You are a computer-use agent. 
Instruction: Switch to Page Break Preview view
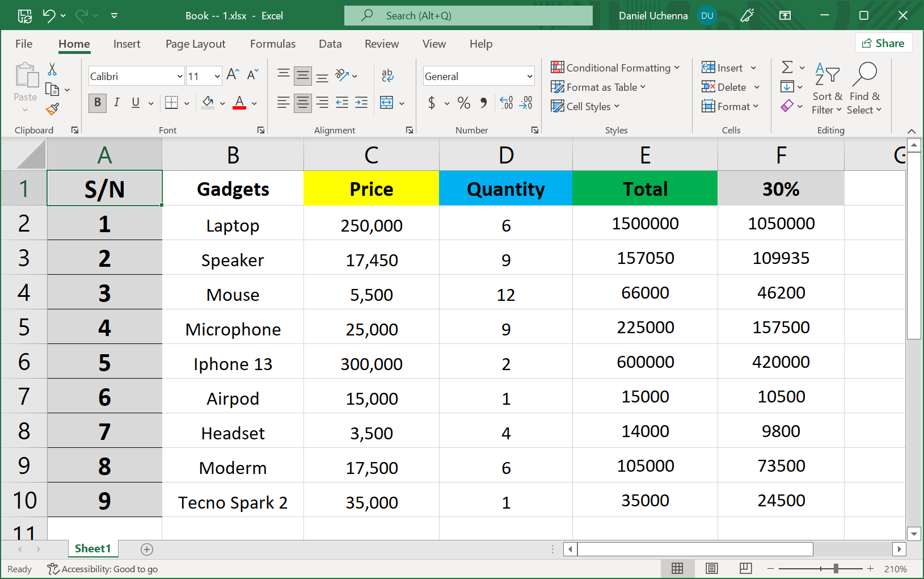[745, 568]
